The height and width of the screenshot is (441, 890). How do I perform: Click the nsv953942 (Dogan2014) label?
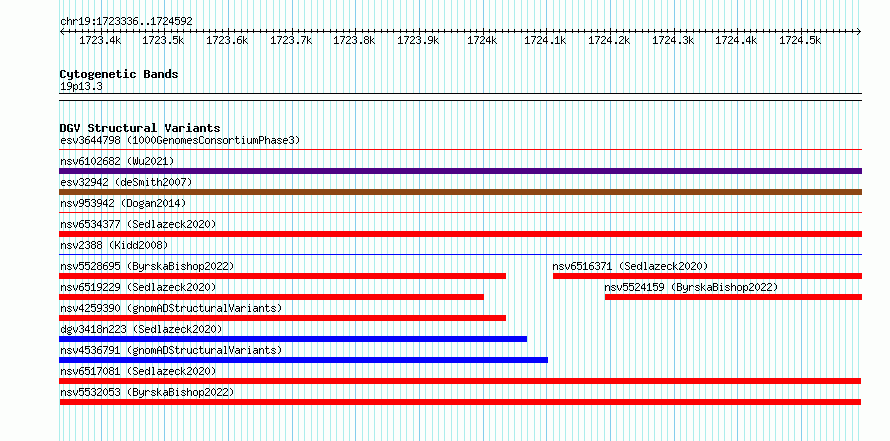pyautogui.click(x=123, y=203)
